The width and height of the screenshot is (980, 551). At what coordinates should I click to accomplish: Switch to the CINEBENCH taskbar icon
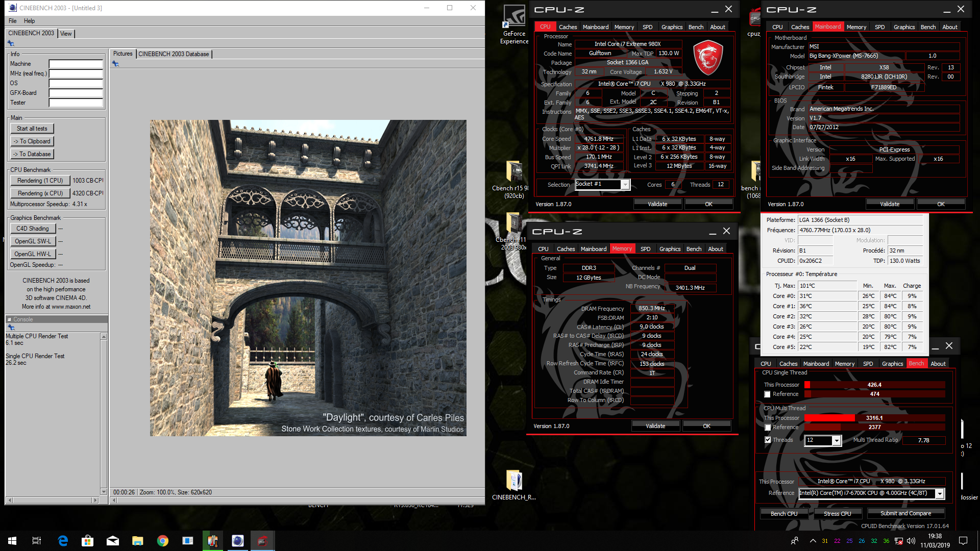point(238,541)
